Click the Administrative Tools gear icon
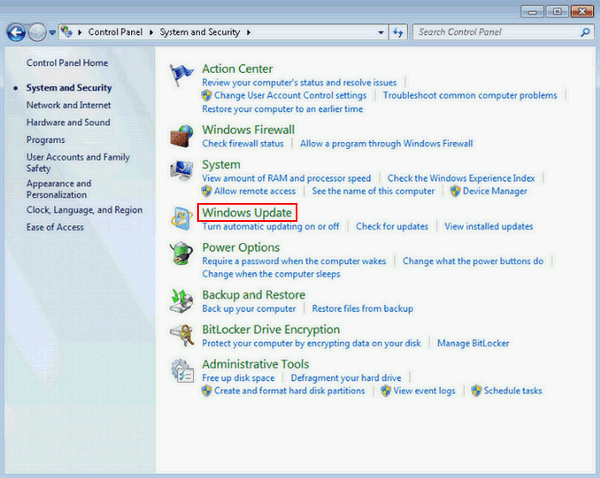This screenshot has width=600, height=478. point(182,370)
